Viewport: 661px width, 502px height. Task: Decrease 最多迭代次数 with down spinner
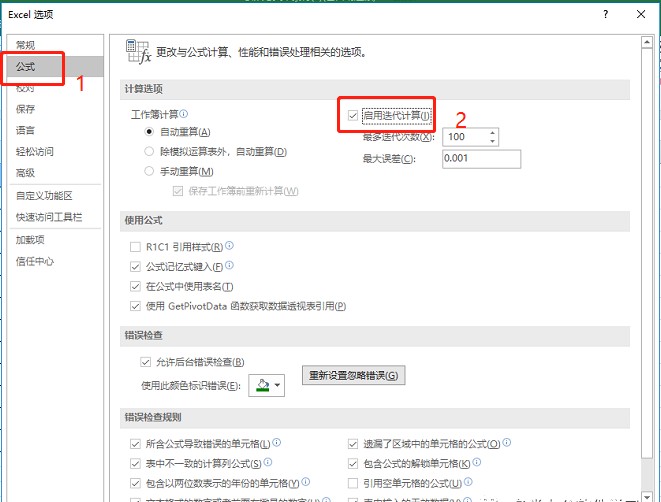click(x=492, y=141)
